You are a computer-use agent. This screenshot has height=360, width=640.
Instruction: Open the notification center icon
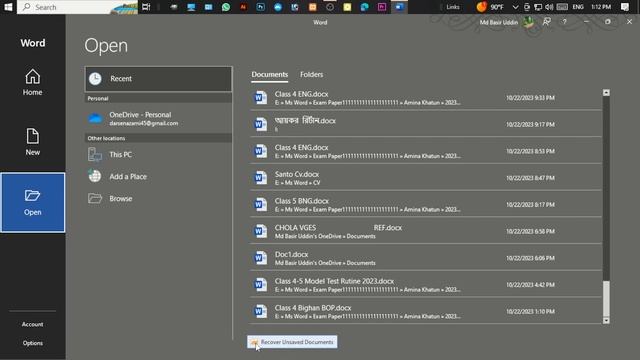click(x=624, y=7)
